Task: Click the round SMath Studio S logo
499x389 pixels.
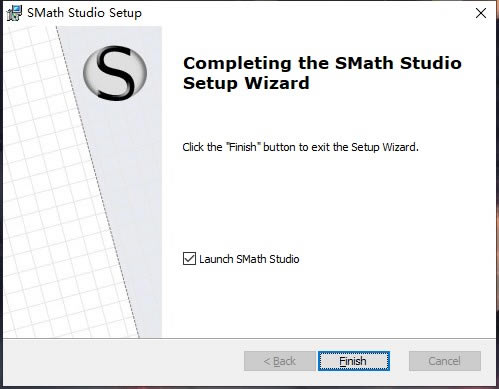Action: (x=115, y=73)
